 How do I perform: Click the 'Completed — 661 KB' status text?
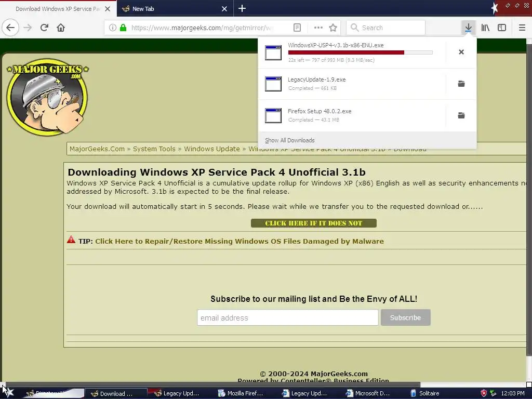coord(312,88)
